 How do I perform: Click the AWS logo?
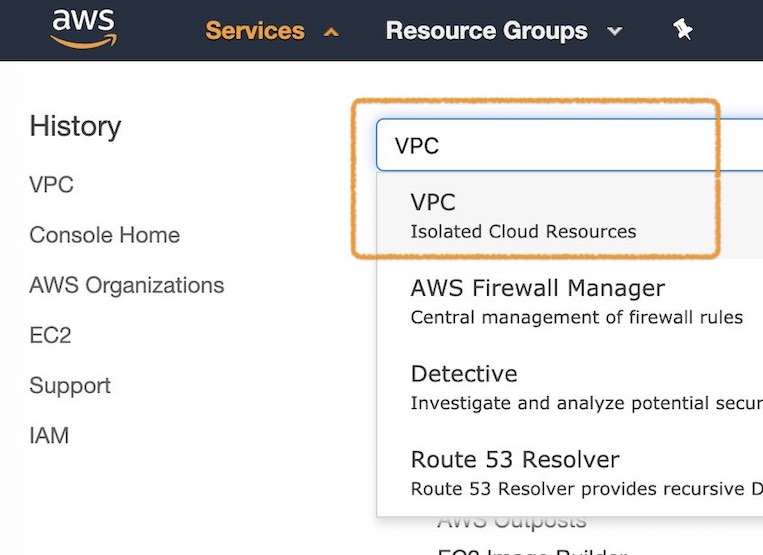[84, 28]
